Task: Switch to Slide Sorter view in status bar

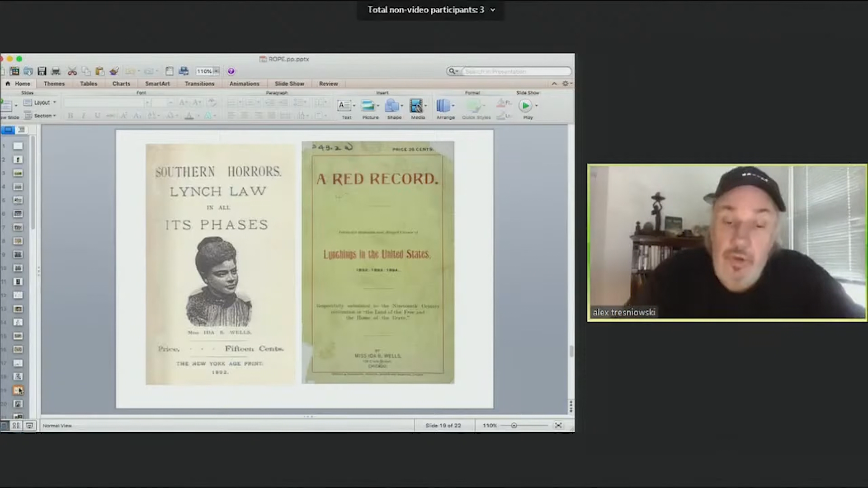Action: coord(16,425)
